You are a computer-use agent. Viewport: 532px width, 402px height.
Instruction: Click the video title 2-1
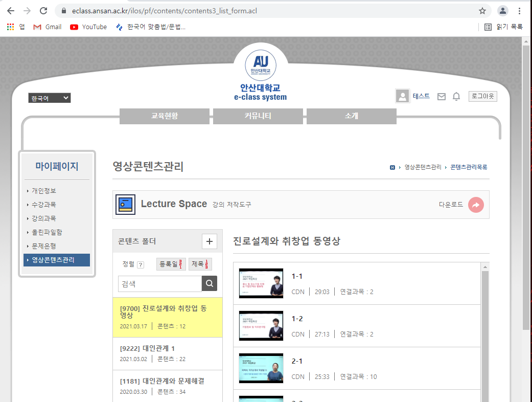click(297, 361)
